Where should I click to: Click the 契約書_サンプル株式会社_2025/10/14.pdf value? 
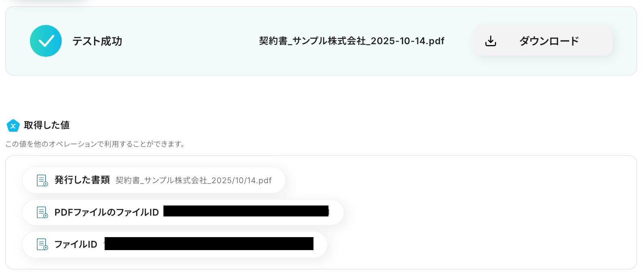click(193, 180)
